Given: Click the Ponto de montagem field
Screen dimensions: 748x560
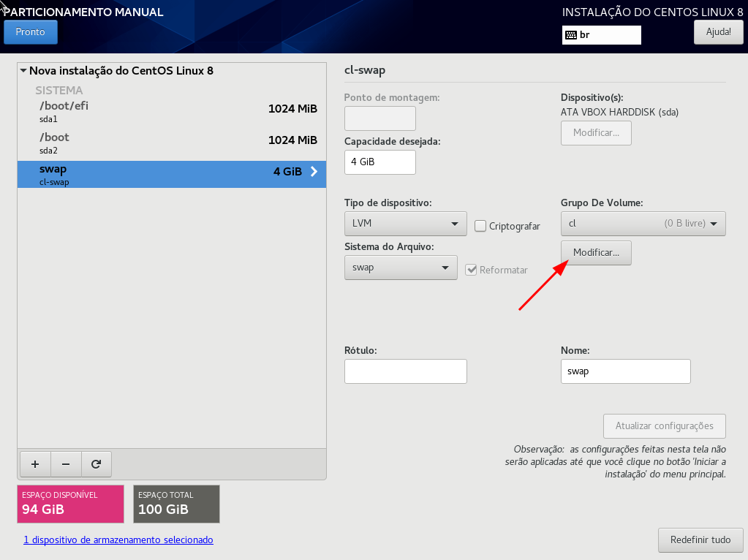Looking at the screenshot, I should coord(379,118).
